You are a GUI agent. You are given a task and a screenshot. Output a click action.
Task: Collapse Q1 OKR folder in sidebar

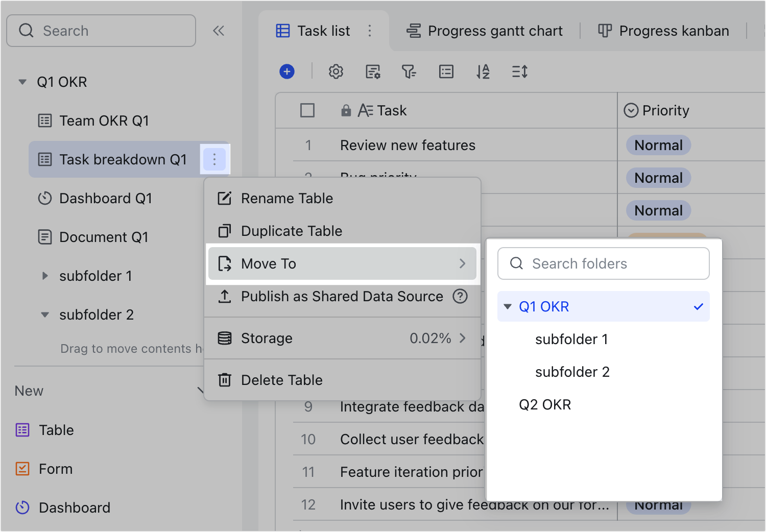click(22, 82)
